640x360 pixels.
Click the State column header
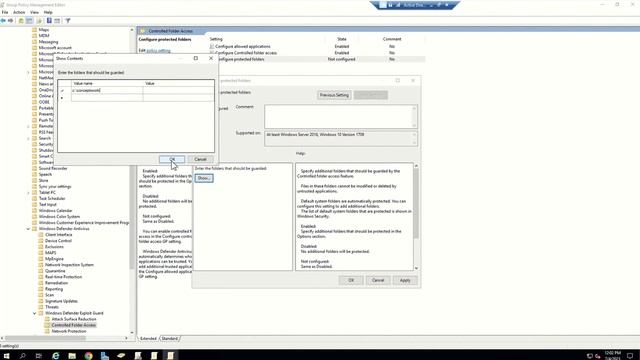(342, 39)
